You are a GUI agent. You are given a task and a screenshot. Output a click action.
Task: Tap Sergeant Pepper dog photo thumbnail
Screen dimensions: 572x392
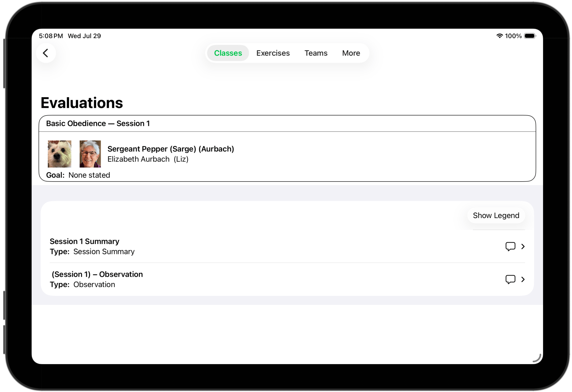(x=59, y=154)
